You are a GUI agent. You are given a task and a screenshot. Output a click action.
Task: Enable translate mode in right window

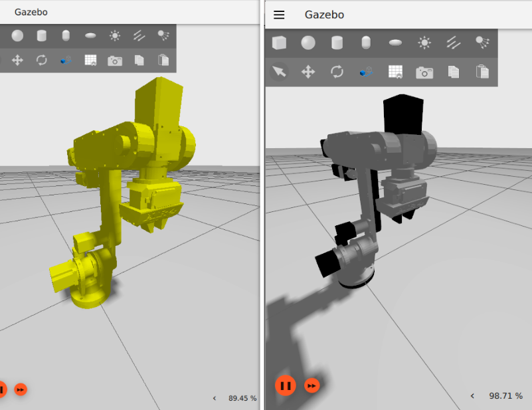(x=308, y=72)
